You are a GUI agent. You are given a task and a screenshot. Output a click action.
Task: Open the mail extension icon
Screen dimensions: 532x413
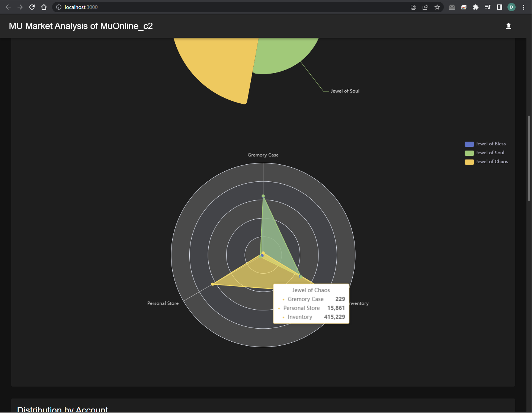click(452, 7)
